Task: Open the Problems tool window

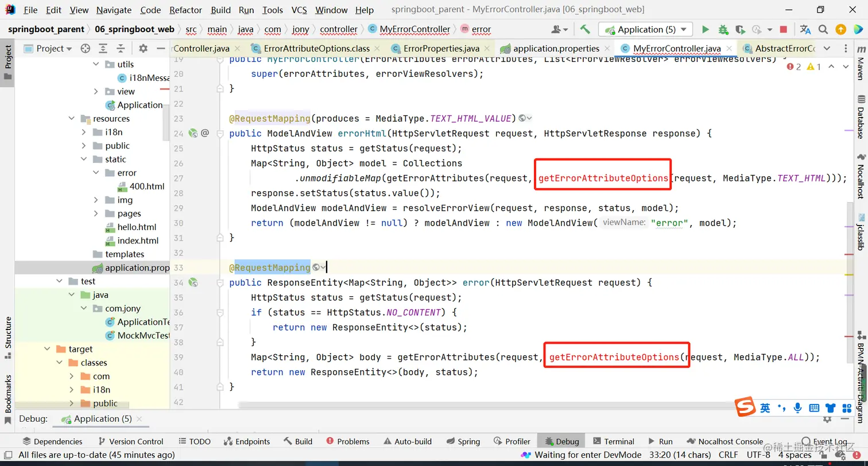Action: pos(347,441)
